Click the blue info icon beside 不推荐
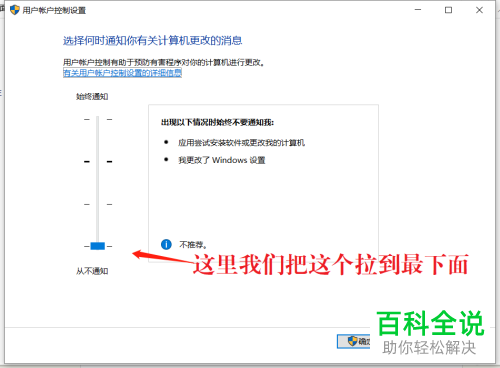 click(166, 244)
